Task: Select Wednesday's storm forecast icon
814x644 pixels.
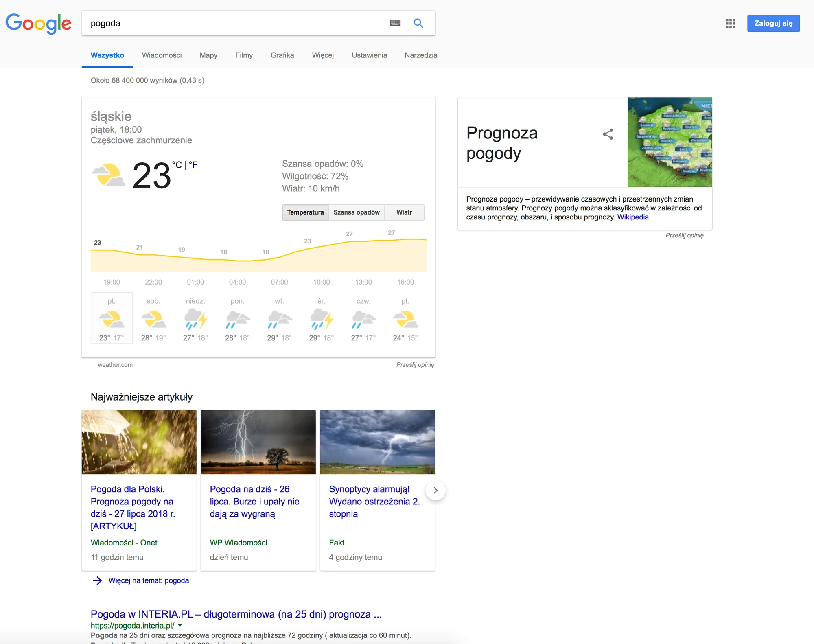Action: click(x=322, y=319)
